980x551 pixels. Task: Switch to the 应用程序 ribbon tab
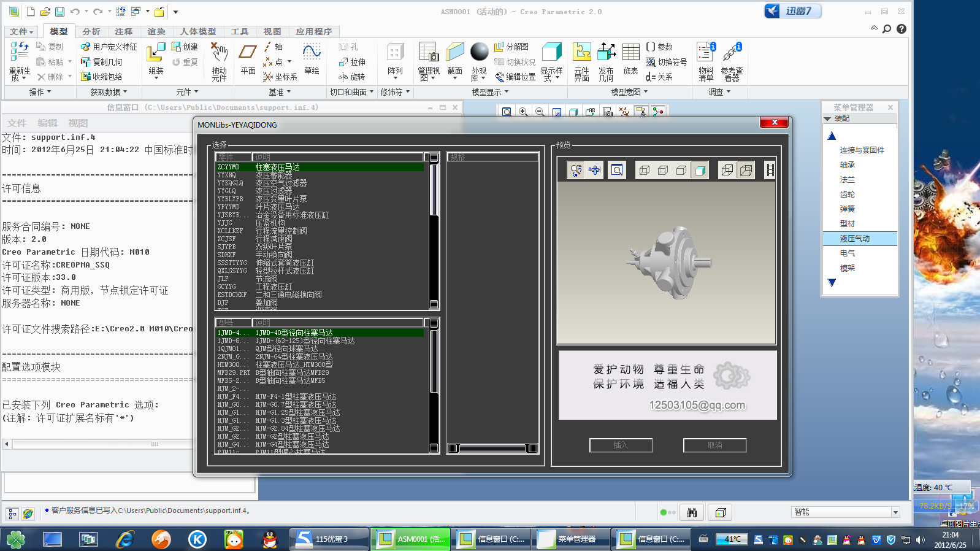click(x=314, y=31)
